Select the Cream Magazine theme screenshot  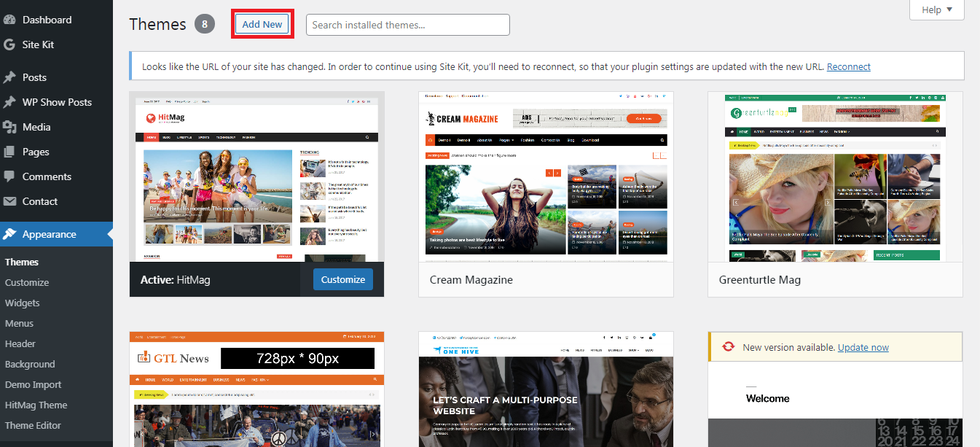(x=546, y=176)
